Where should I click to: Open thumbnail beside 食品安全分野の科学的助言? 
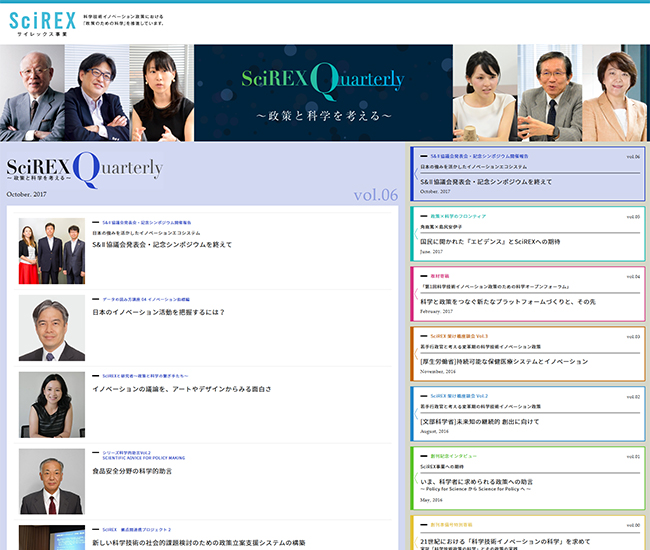52,481
